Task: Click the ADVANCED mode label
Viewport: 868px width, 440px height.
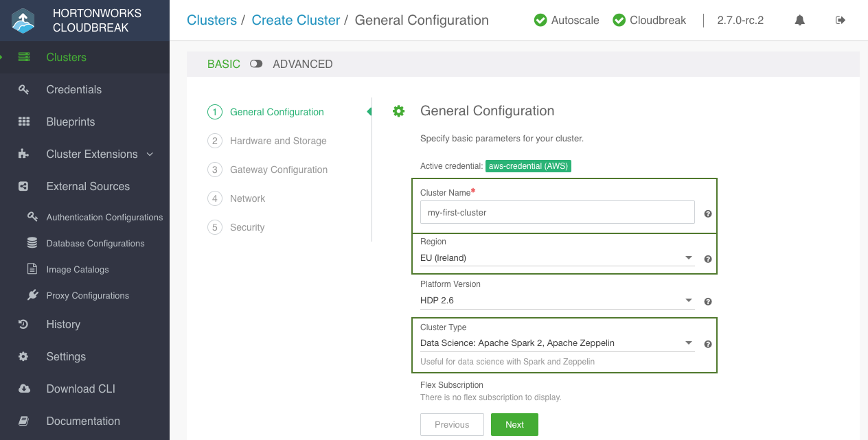Action: click(303, 64)
